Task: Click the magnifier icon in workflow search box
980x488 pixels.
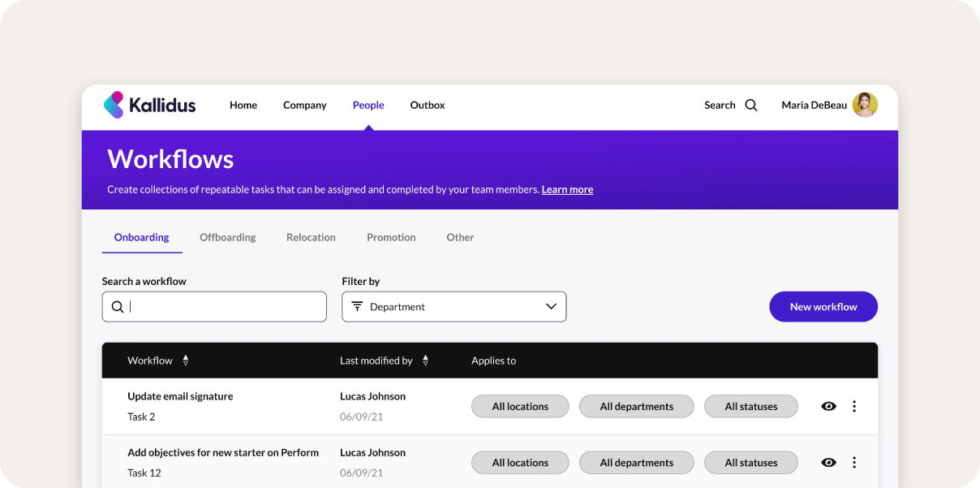Action: pos(118,307)
